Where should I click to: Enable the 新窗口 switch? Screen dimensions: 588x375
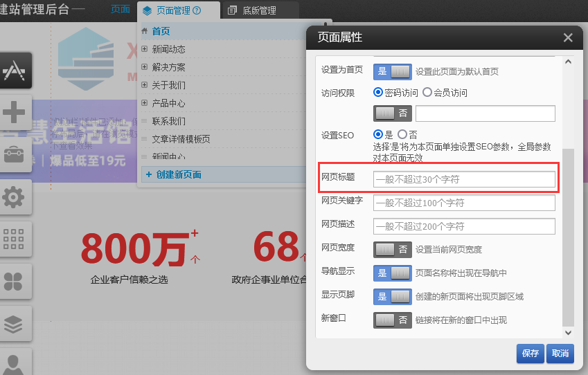392,320
